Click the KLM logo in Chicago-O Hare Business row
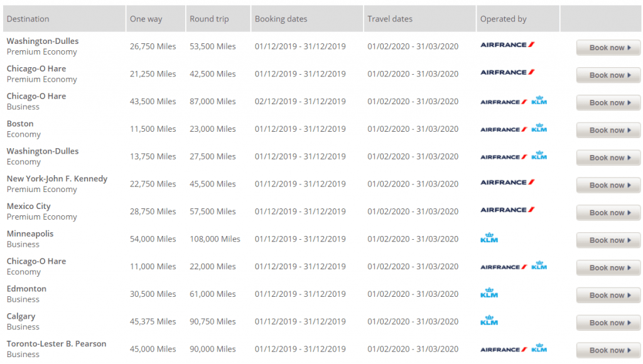 point(539,100)
